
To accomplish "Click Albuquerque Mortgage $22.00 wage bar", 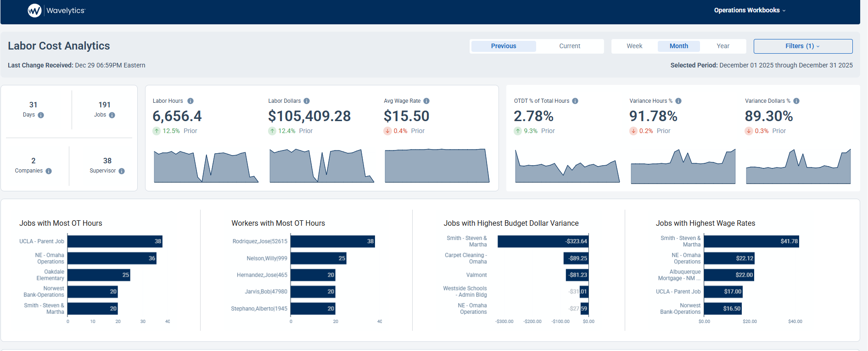I will point(729,275).
